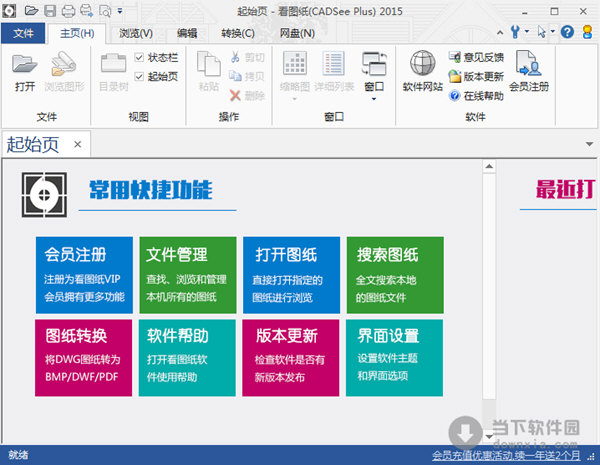Click the 打开 folder button in ribbon
Image resolution: width=600 pixels, height=465 pixels.
(x=25, y=73)
